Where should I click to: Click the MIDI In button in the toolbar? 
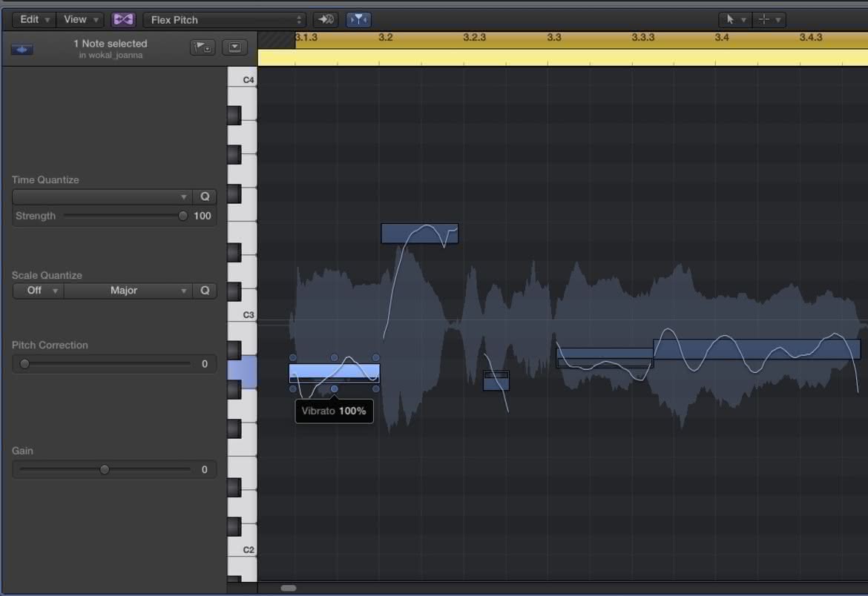click(x=326, y=20)
